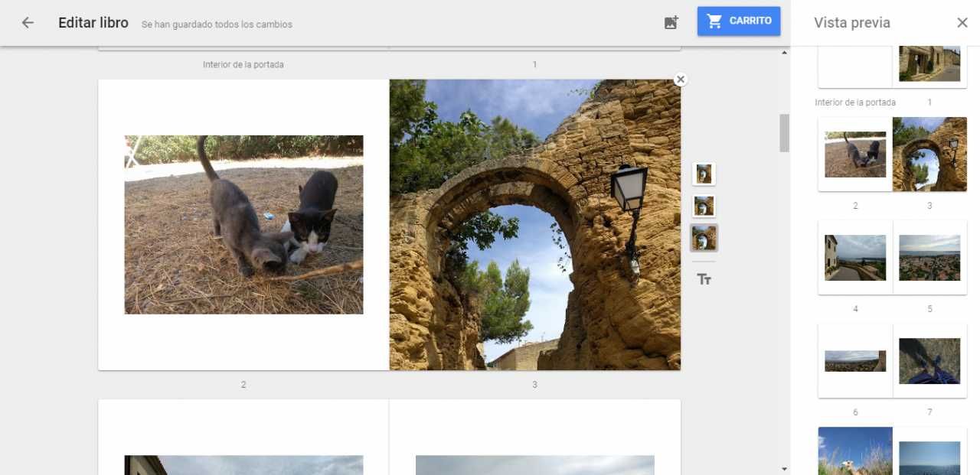Choose the small-photo page layout option
980x475 pixels.
pyautogui.click(x=704, y=174)
